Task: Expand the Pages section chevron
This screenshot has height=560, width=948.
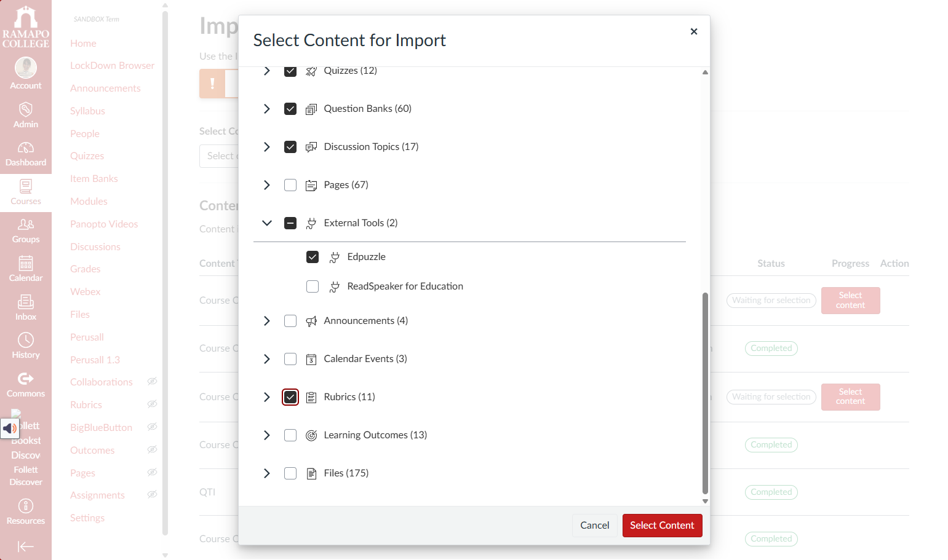Action: 267,185
